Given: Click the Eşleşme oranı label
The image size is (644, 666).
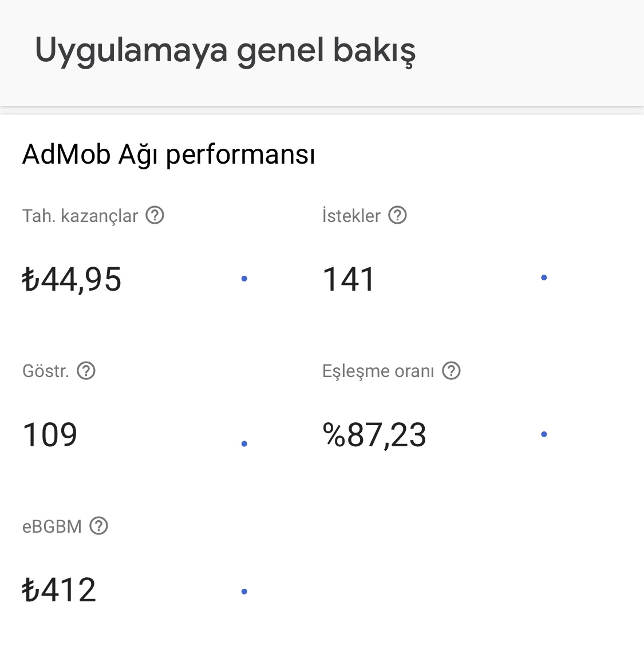Looking at the screenshot, I should pyautogui.click(x=378, y=371).
